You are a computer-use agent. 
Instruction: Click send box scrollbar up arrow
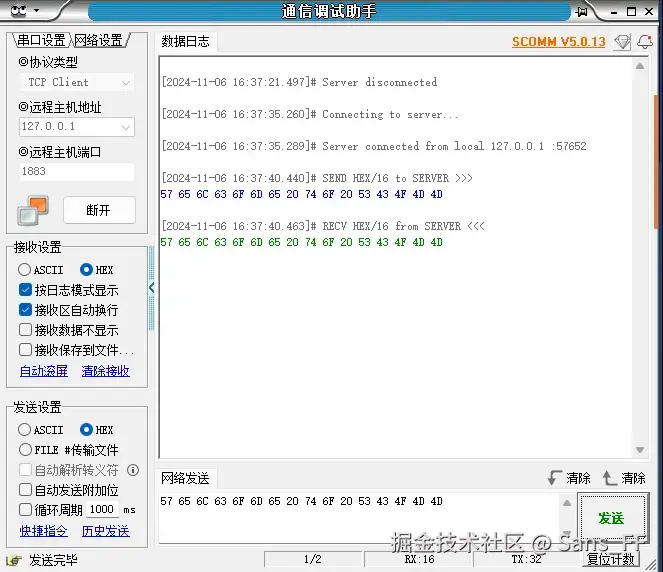tap(567, 503)
